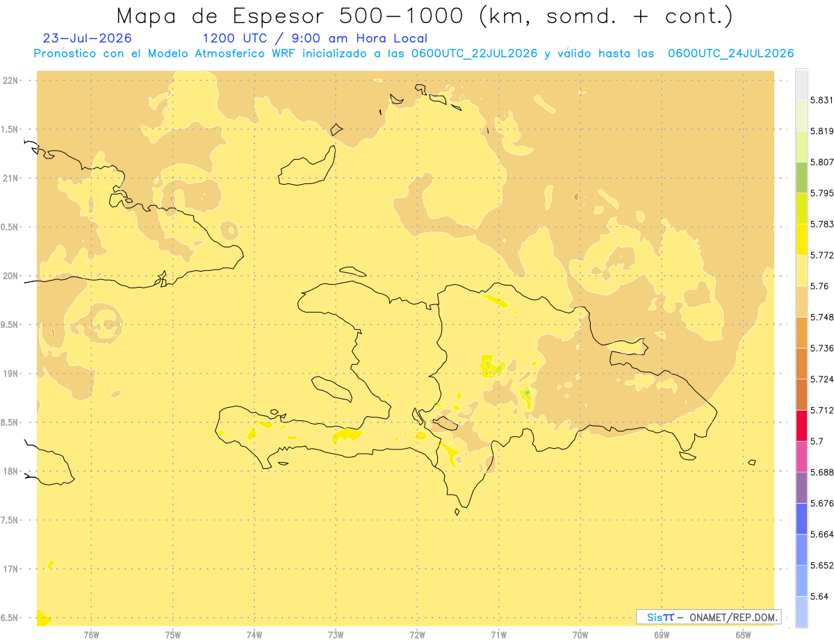Click the colorbar value 5.724
This screenshot has height=644, width=834.
click(821, 379)
